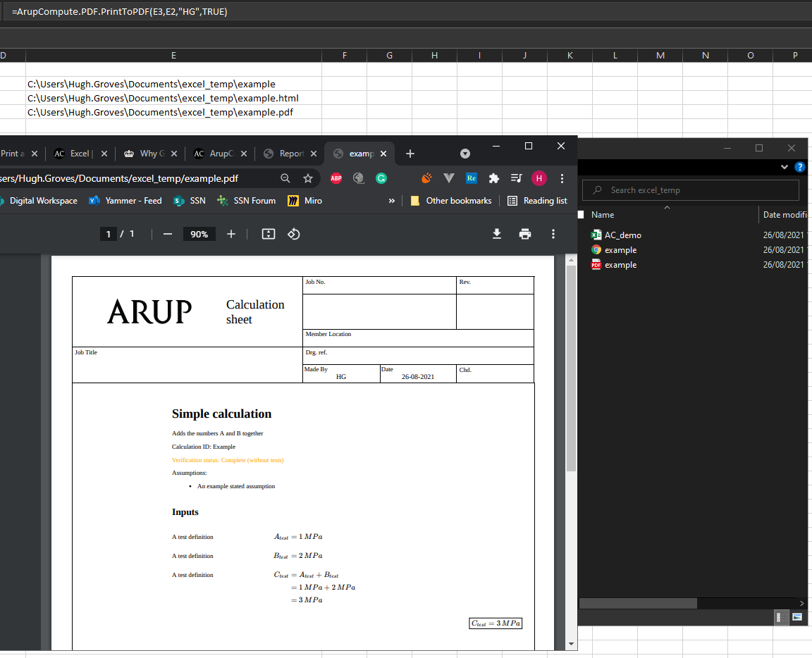The height and width of the screenshot is (658, 812).
Task: Rotate the PDF counterclockwise
Action: 294,234
